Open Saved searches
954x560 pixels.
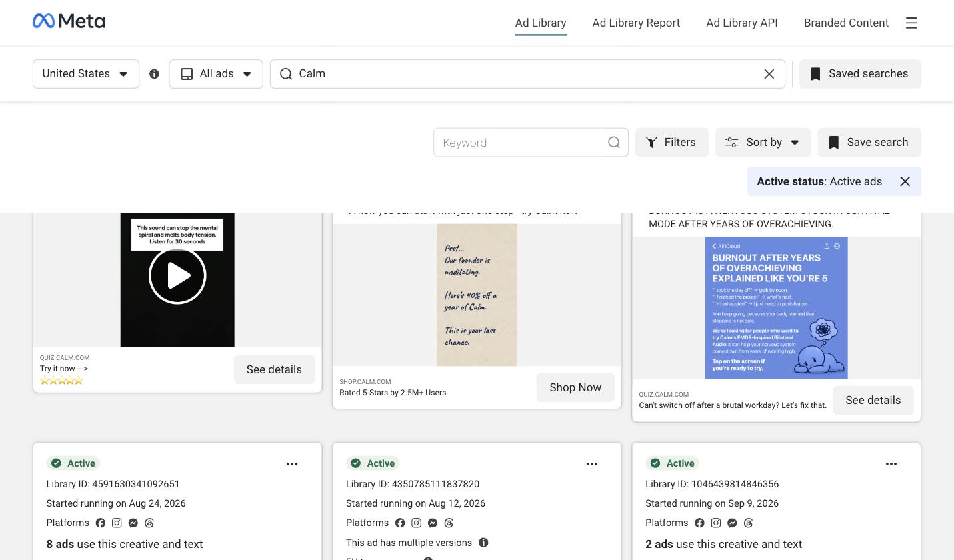pyautogui.click(x=860, y=74)
